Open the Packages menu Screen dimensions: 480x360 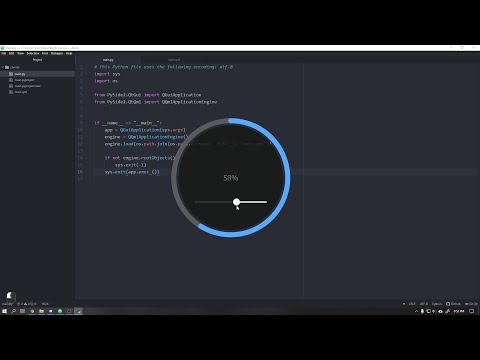(57, 53)
